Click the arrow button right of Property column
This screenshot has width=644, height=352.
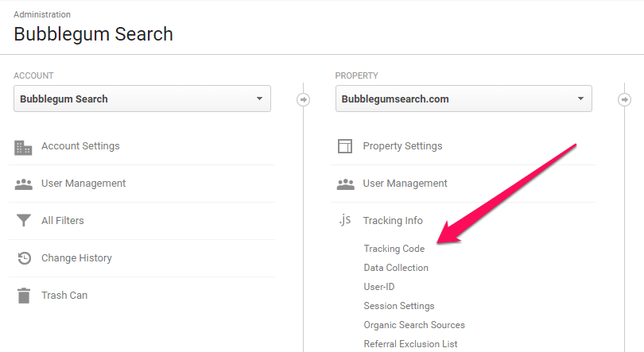[x=624, y=99]
